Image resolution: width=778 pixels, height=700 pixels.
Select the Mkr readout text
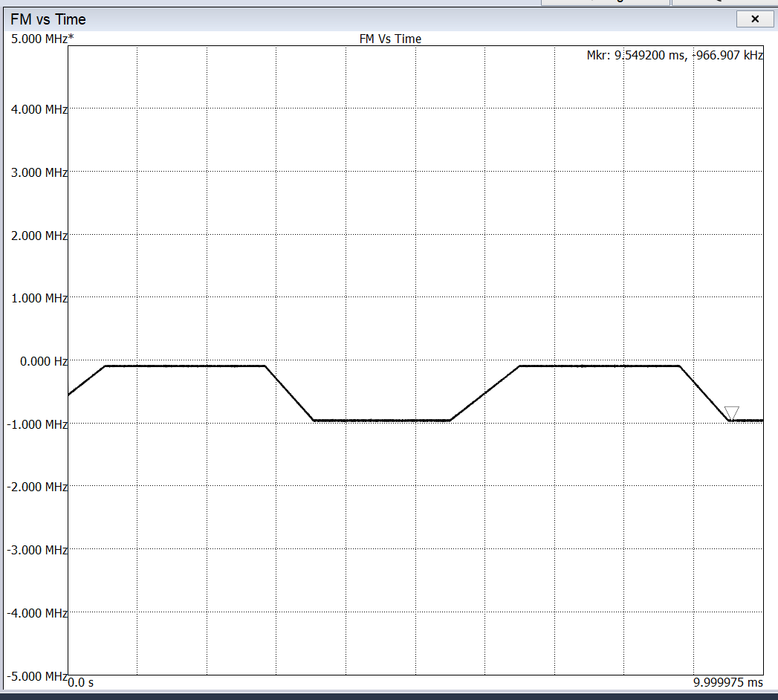pos(675,55)
